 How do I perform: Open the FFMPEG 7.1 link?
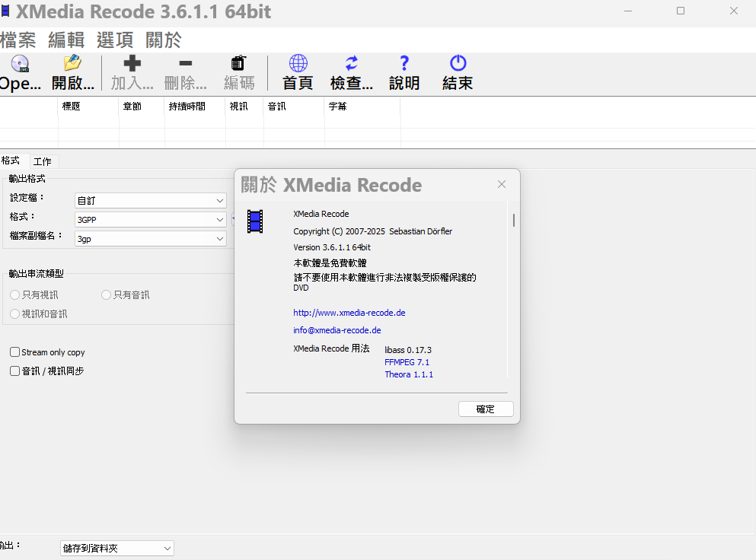pyautogui.click(x=407, y=362)
